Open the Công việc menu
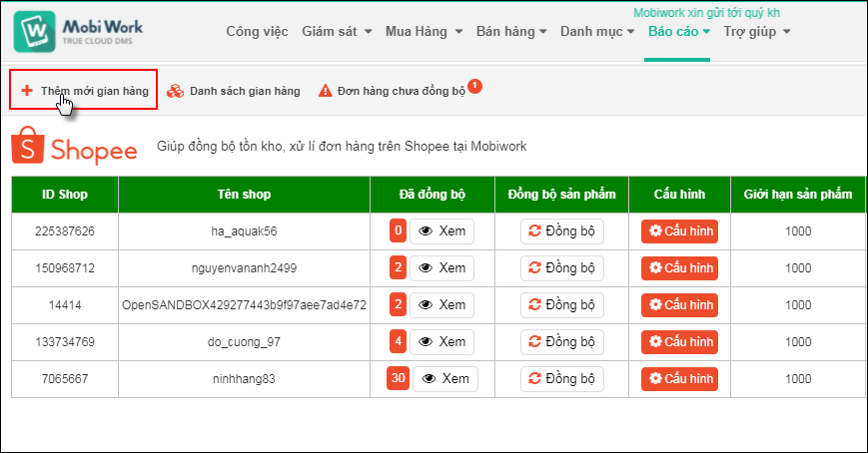868x453 pixels. tap(257, 32)
